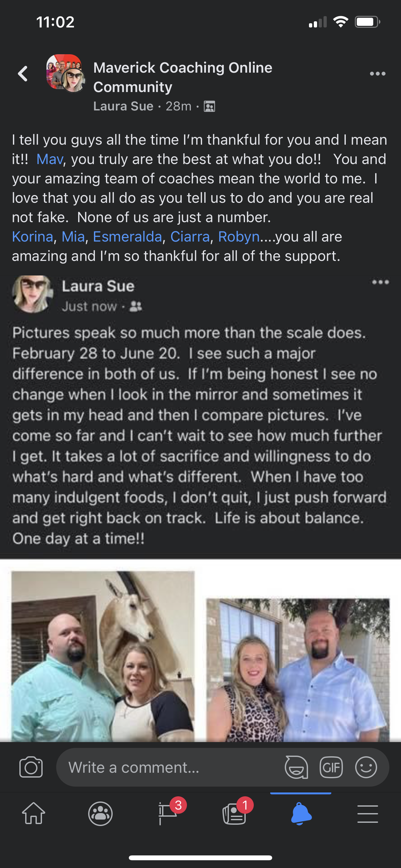
Task: View the June after photo
Action: [x=298, y=669]
